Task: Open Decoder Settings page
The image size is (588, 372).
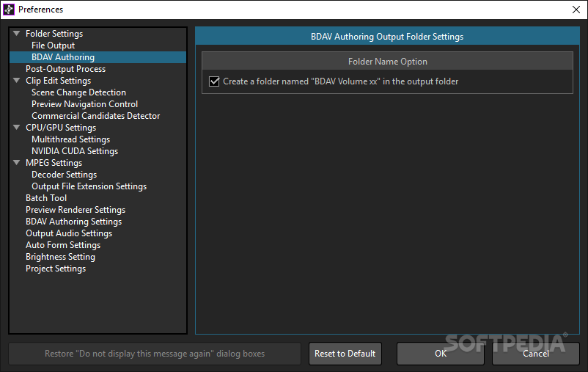Action: [x=64, y=175]
